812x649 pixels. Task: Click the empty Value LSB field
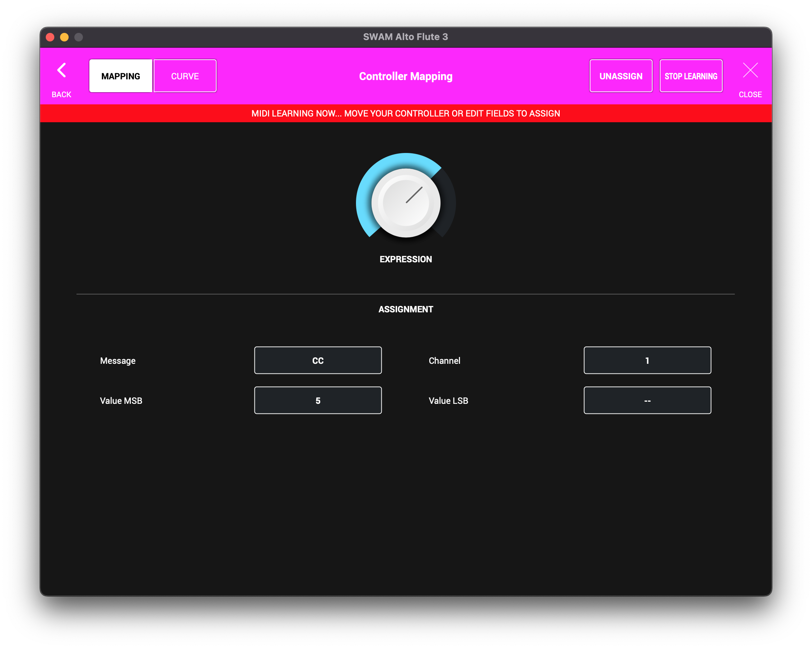(647, 400)
